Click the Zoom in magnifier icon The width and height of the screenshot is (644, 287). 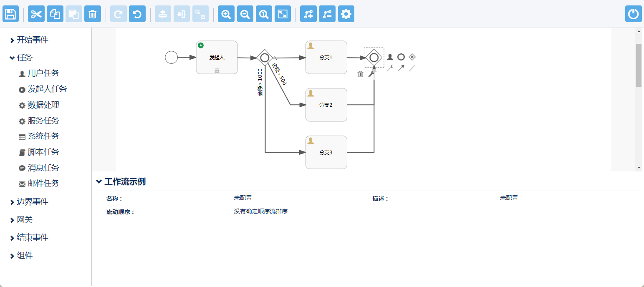point(226,14)
